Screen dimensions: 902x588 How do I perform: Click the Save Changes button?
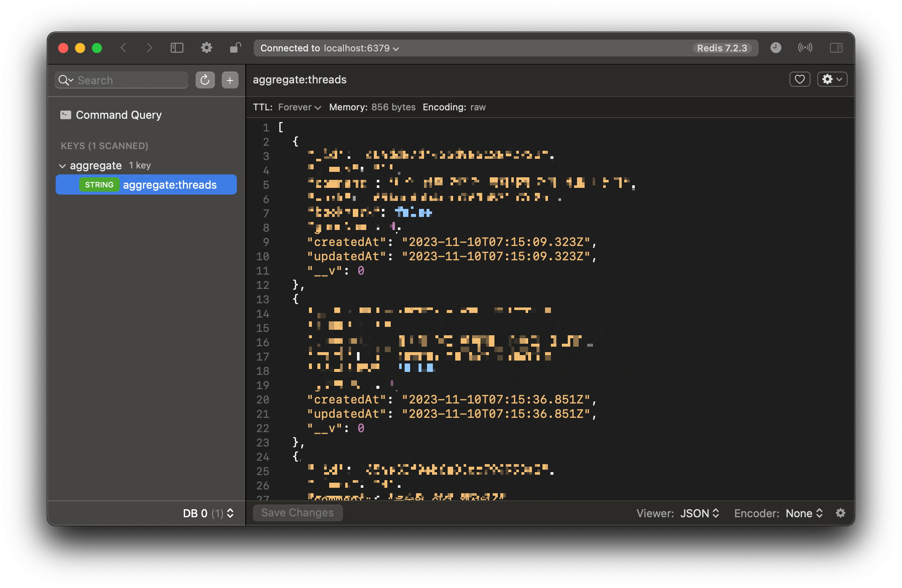point(298,513)
